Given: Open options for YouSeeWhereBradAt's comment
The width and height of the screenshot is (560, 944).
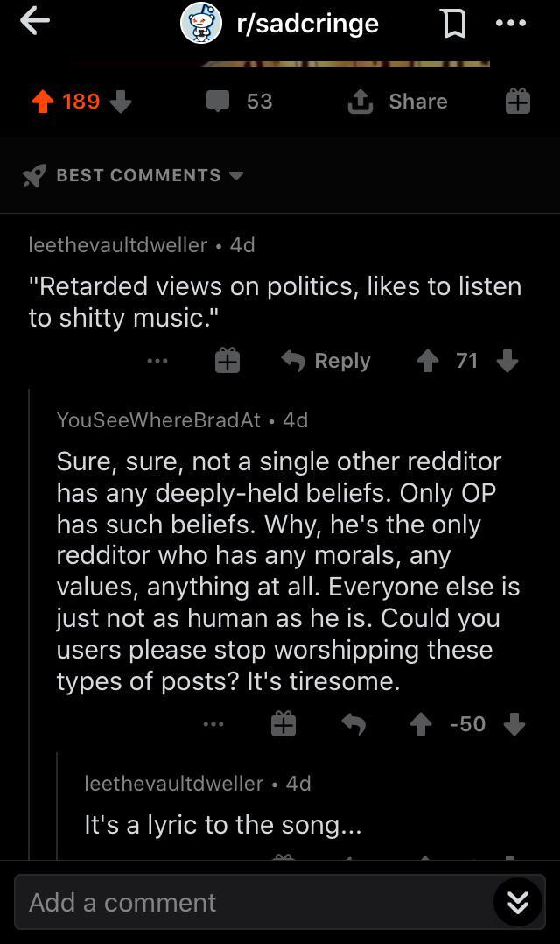Looking at the screenshot, I should (213, 724).
